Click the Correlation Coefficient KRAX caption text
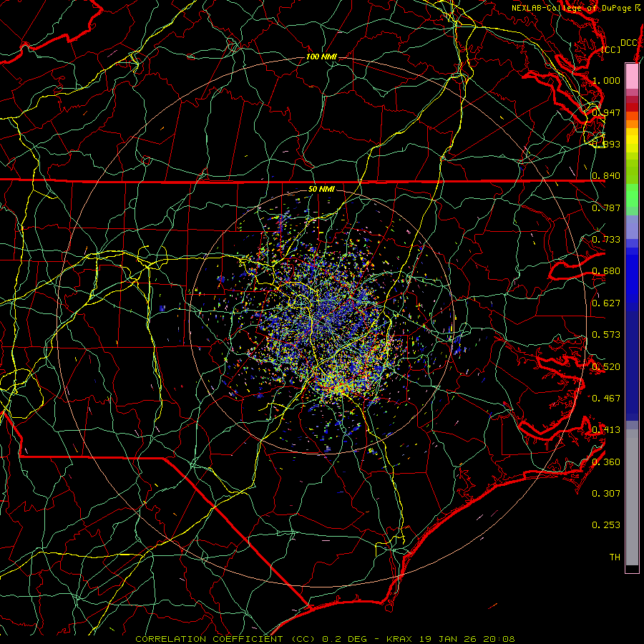This screenshot has width=644, height=644. (x=325, y=639)
